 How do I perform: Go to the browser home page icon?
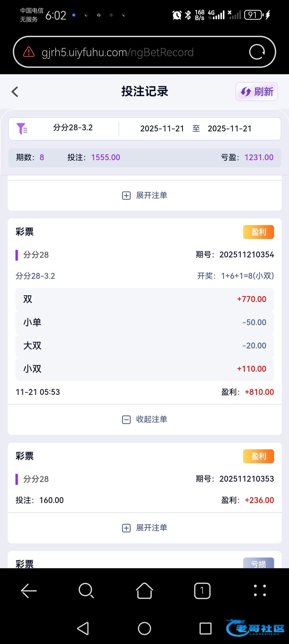(144, 591)
